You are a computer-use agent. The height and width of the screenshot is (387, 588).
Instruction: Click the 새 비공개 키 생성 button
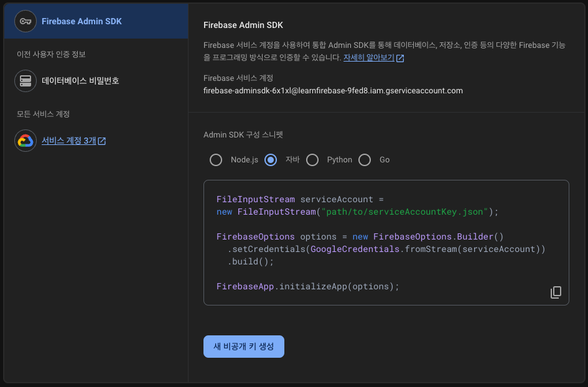point(244,347)
